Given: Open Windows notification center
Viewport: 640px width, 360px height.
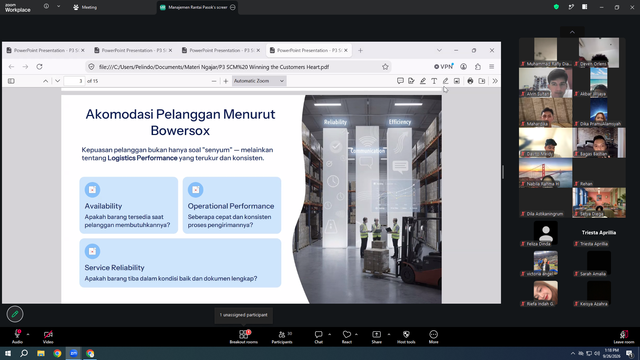Looking at the screenshot, I should click(630, 353).
